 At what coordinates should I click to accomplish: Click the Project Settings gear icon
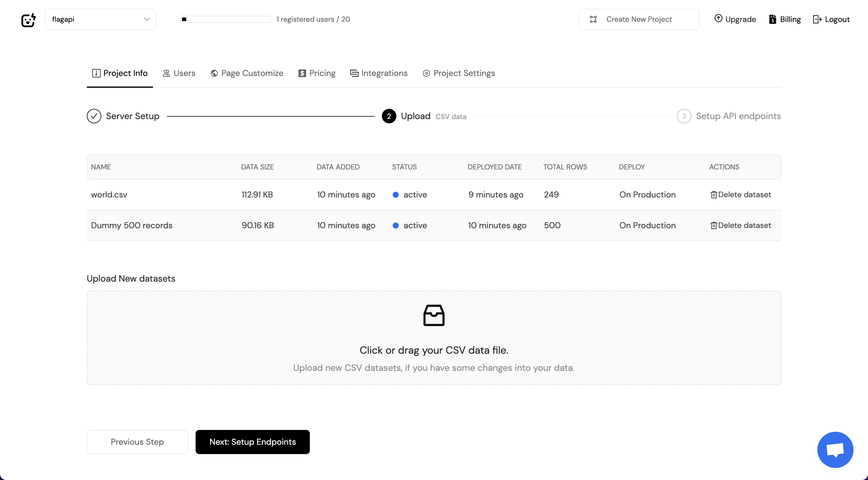(x=426, y=73)
